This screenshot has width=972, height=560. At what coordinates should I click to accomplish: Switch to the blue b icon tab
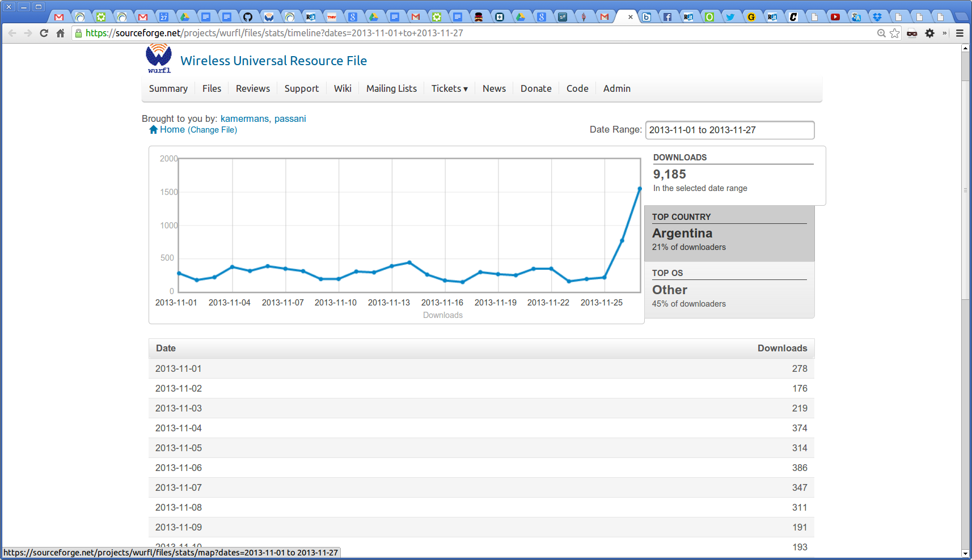(x=646, y=17)
